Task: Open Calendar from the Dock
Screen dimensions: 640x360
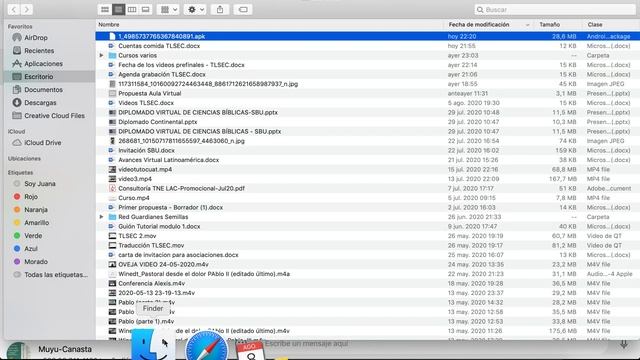Action: click(251, 351)
